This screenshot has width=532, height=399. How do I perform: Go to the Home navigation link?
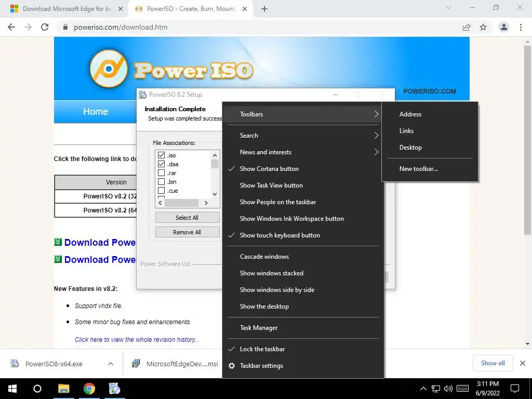(96, 112)
